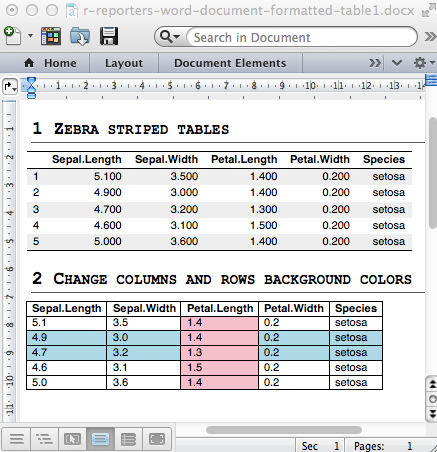Show more ribbon tabs via chevrons
Screen dimensions: 437x452
375,63
